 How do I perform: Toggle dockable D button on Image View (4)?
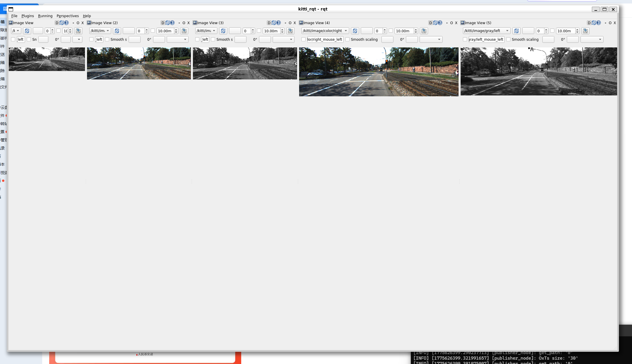coord(431,23)
